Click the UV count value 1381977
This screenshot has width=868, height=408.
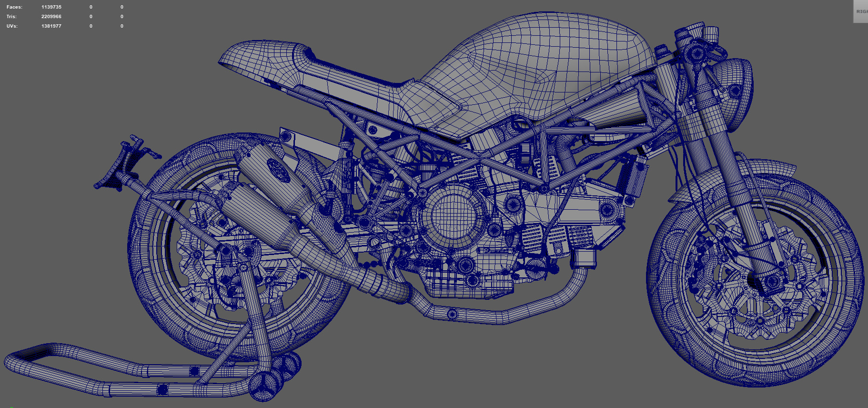[x=51, y=26]
